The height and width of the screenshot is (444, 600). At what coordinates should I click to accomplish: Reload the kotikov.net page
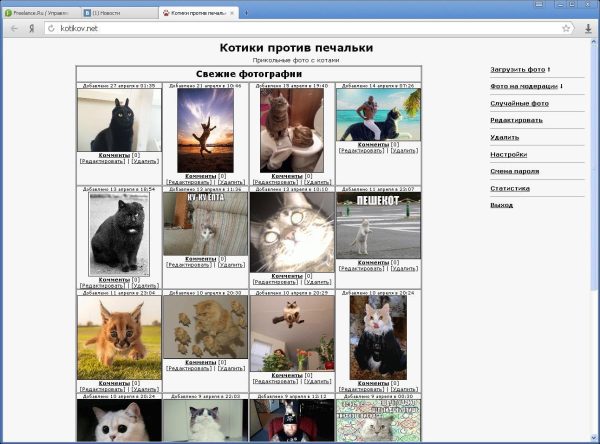(x=51, y=28)
